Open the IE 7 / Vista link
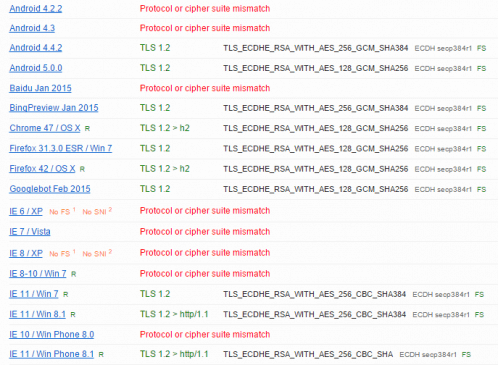Image resolution: width=498 pixels, height=365 pixels. tap(30, 232)
